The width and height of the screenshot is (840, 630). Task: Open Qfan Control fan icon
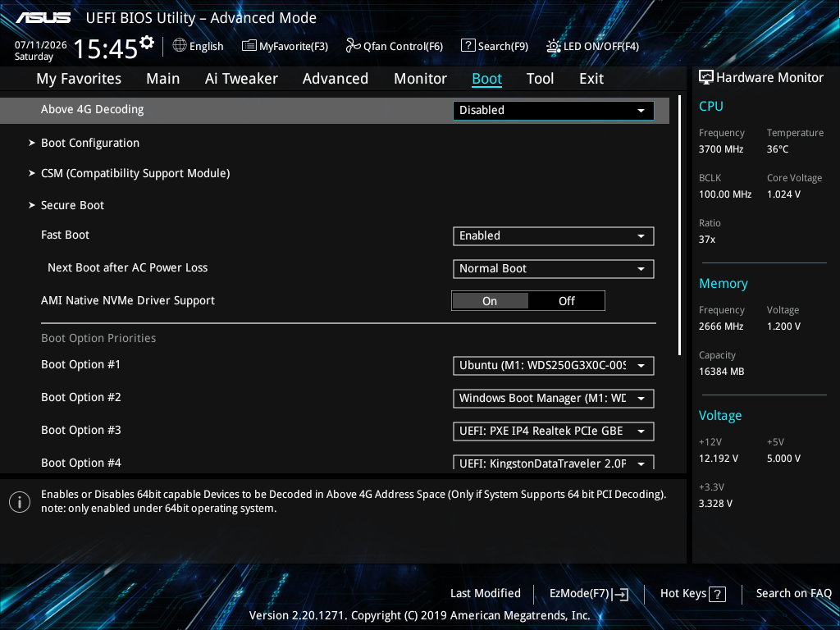(353, 46)
